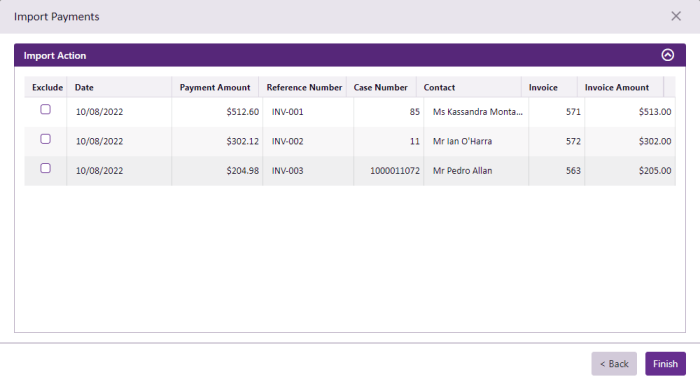This screenshot has height=384, width=700.
Task: Click case number 1000011072 cell
Action: click(x=389, y=171)
